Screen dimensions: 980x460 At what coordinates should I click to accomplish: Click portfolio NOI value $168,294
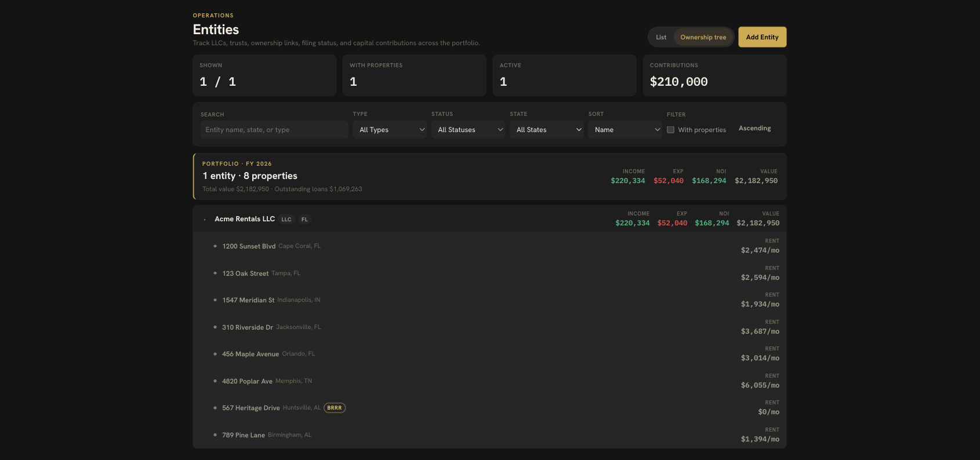pyautogui.click(x=709, y=181)
